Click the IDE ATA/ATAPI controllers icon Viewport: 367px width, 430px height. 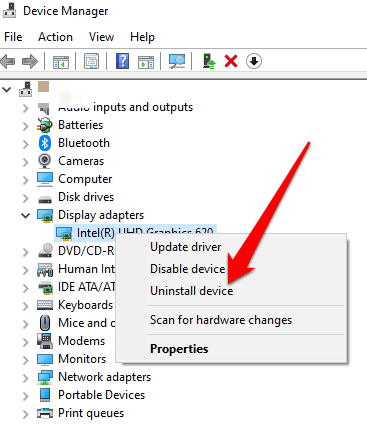45,288
